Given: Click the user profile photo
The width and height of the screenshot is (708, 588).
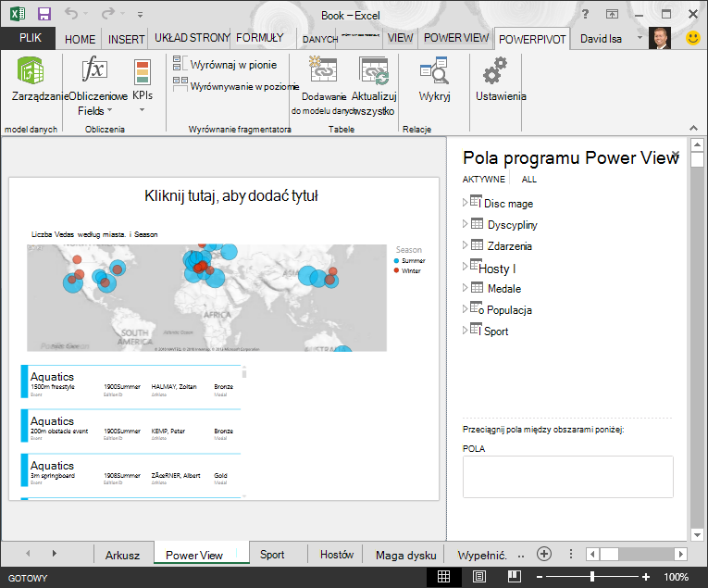Looking at the screenshot, I should [x=660, y=38].
